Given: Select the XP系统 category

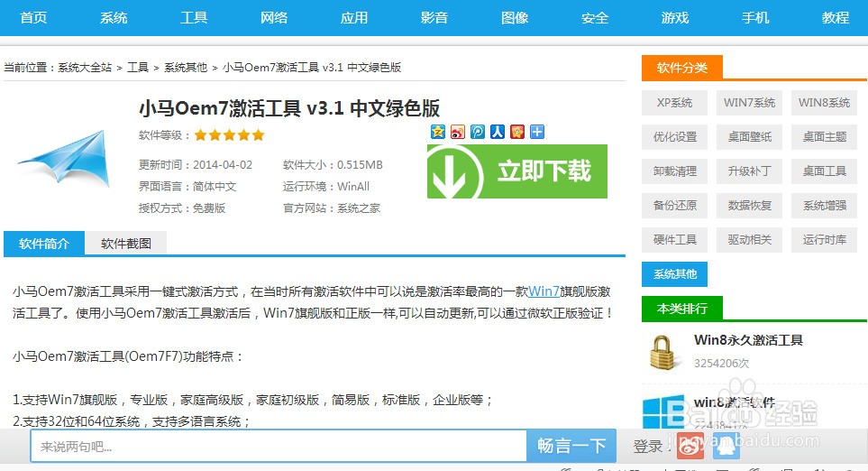Looking at the screenshot, I should (x=675, y=103).
